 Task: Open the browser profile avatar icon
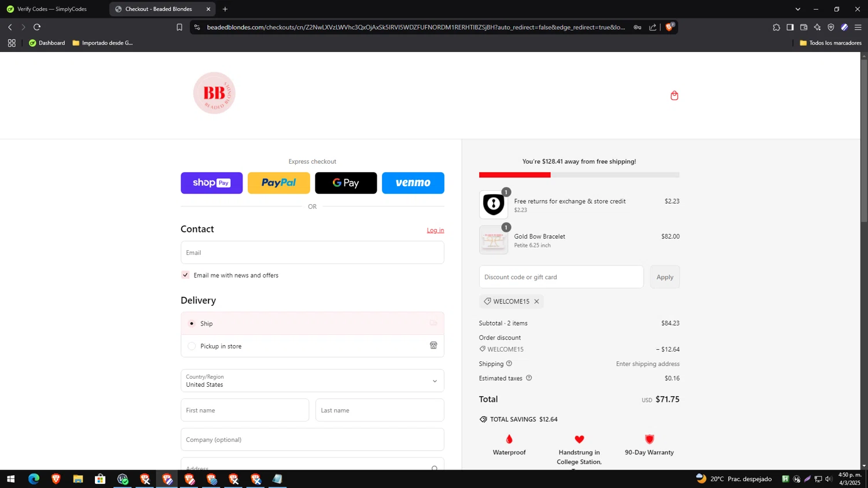844,27
